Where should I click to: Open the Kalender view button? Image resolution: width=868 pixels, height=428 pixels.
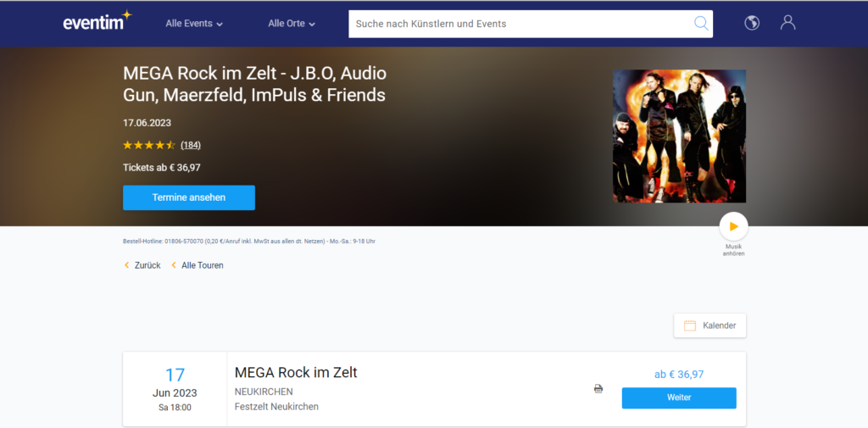(x=709, y=325)
